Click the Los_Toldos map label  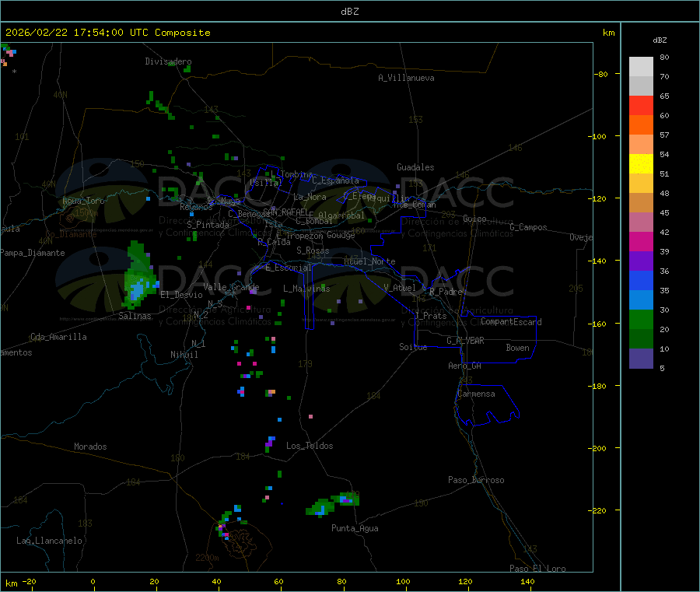[x=310, y=446]
